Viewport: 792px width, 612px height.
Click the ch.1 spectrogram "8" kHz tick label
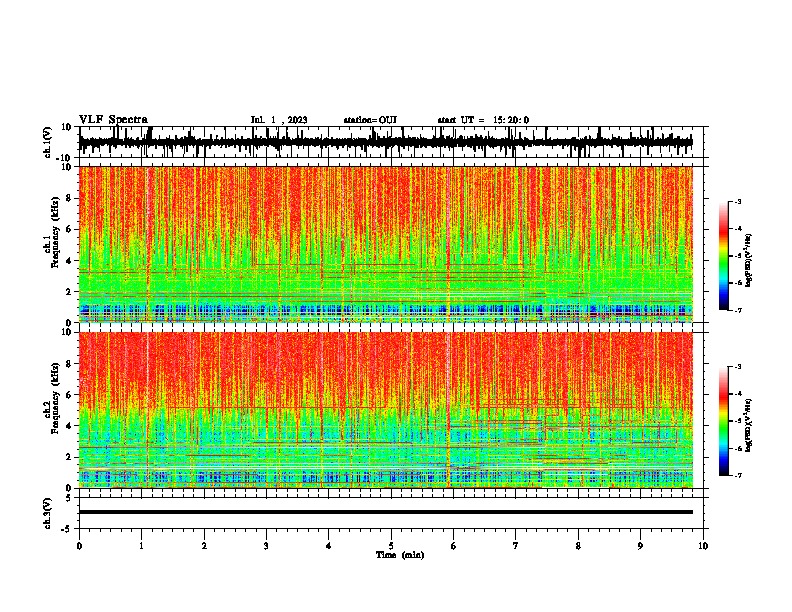(70, 198)
